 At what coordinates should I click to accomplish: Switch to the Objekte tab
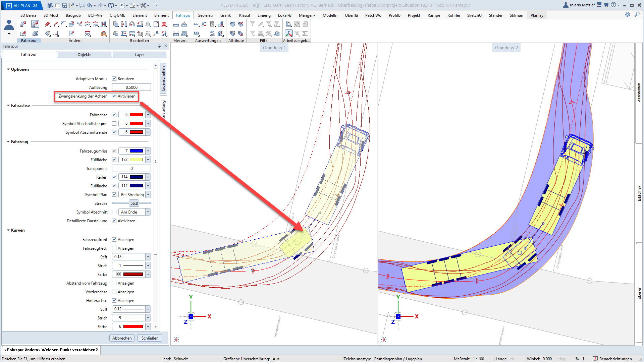(x=84, y=55)
